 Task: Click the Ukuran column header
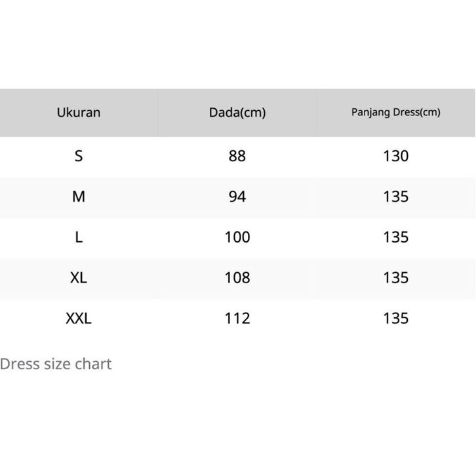pyautogui.click(x=79, y=113)
